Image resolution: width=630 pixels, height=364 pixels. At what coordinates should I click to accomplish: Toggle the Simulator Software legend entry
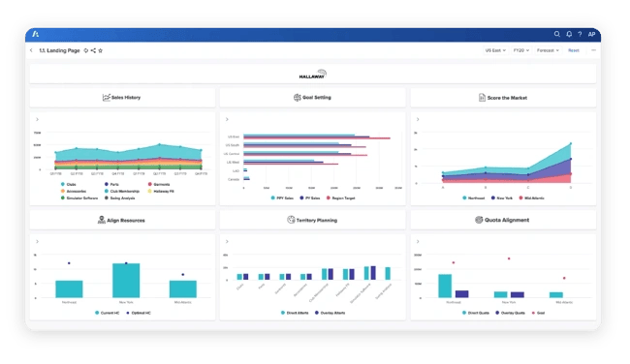(x=79, y=197)
